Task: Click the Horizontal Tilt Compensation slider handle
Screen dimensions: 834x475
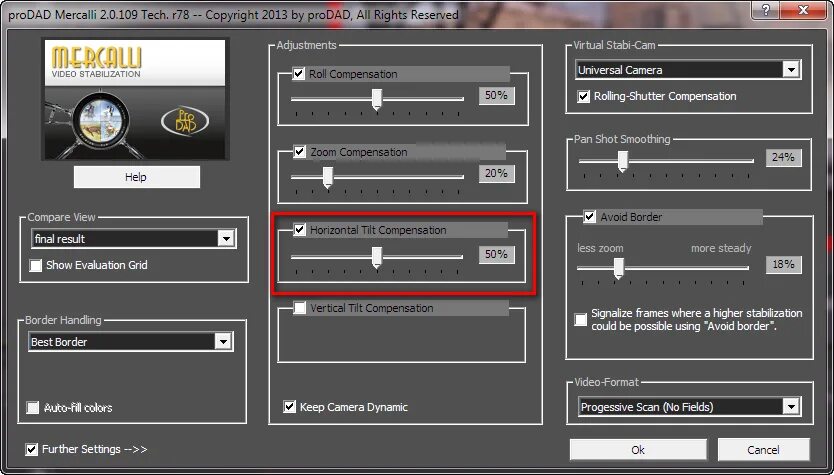Action: 377,258
